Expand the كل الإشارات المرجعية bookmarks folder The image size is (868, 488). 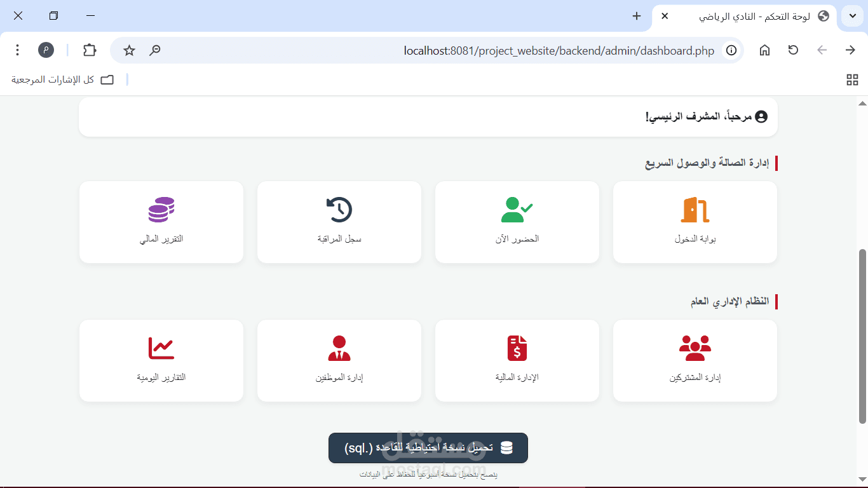(60, 79)
